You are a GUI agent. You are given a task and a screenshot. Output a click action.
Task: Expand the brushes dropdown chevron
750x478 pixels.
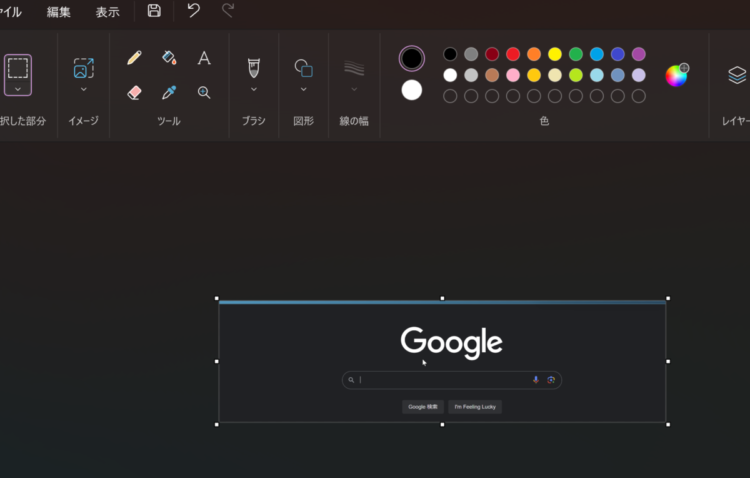(x=254, y=89)
